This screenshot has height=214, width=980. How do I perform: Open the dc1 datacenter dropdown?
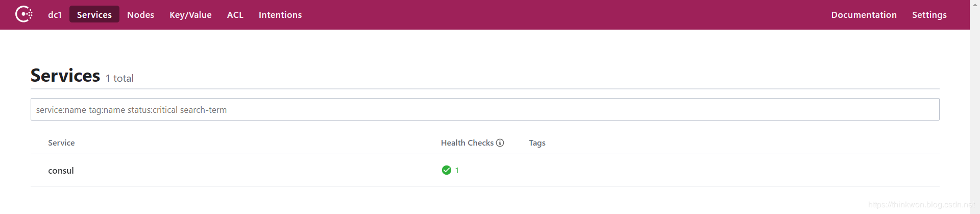55,15
